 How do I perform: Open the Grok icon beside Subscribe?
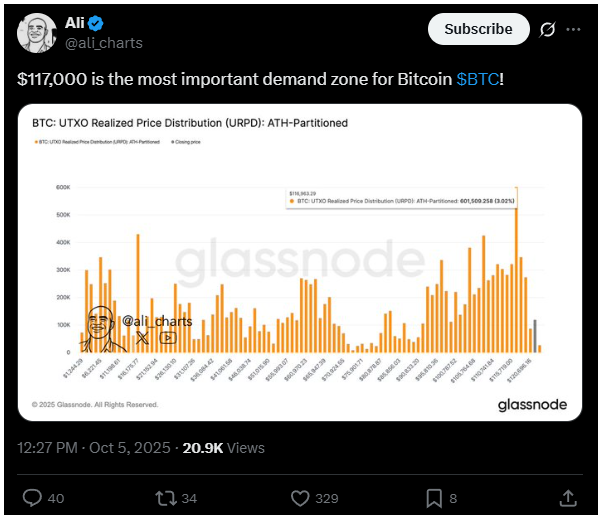coord(547,30)
